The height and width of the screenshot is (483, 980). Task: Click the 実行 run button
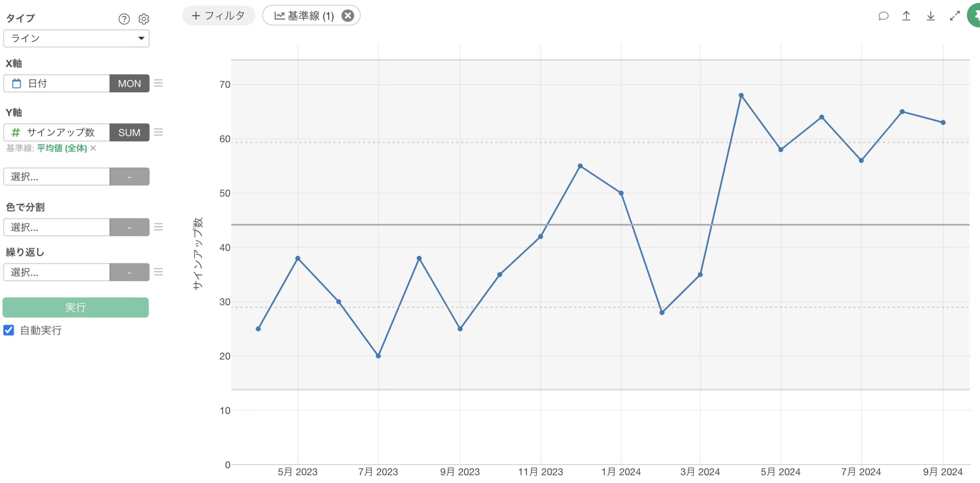[x=75, y=307]
